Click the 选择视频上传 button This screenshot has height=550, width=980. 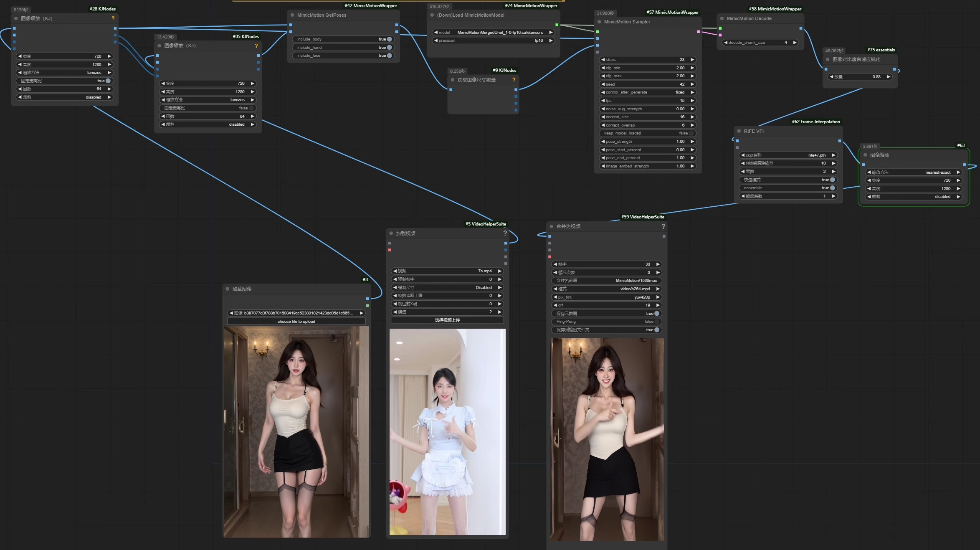(447, 320)
